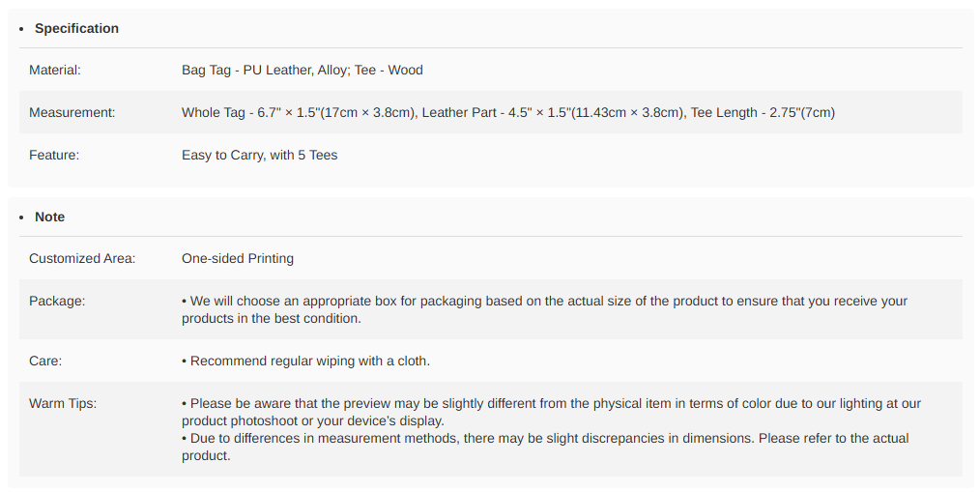The height and width of the screenshot is (492, 980).
Task: Select the Care row label
Action: click(x=45, y=361)
